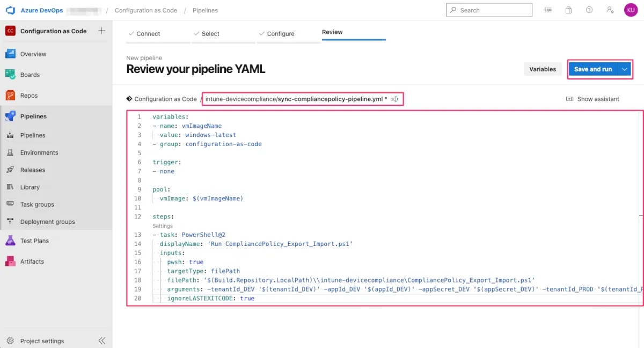Select Releases in the Pipelines menu
Viewport: 644px width, 348px height.
click(33, 170)
